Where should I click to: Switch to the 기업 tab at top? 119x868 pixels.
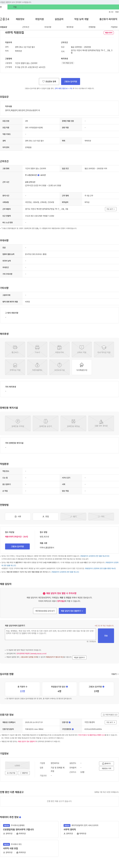pyautogui.click(x=15, y=7)
